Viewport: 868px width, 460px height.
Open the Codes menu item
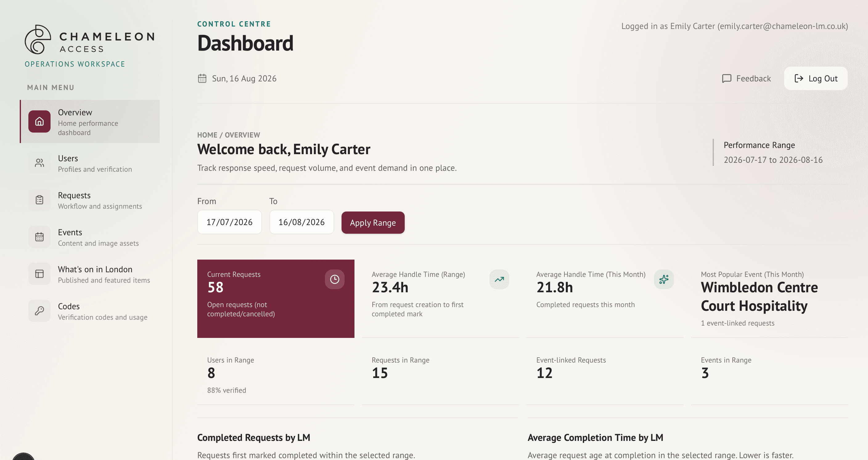coord(90,311)
